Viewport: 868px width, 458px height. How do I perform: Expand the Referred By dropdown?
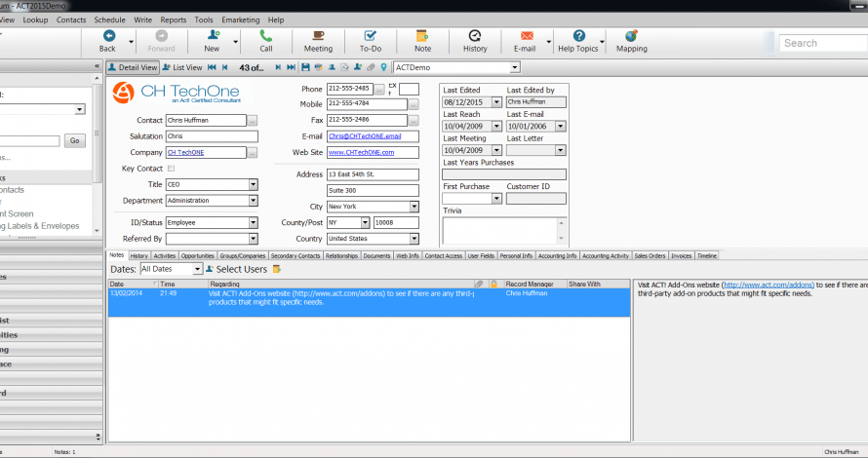pos(253,239)
